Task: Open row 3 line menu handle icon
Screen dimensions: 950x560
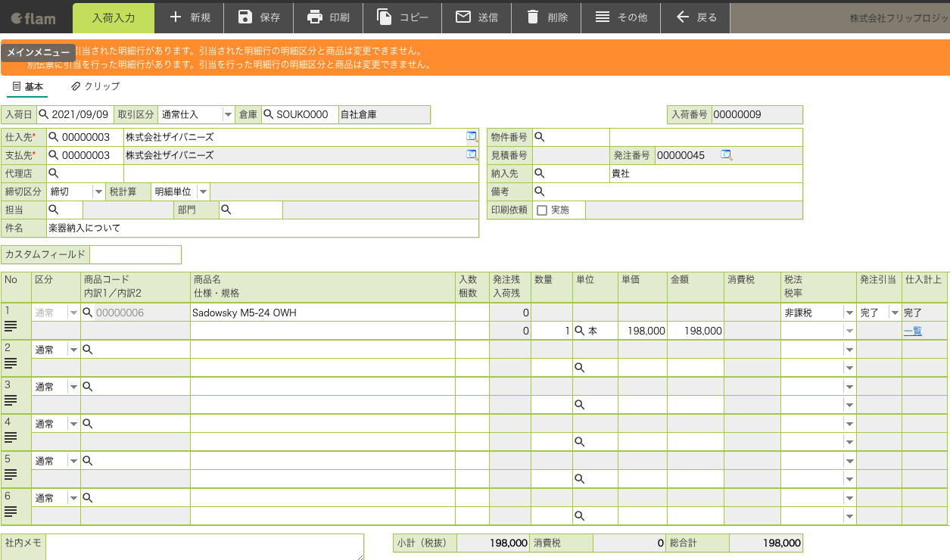Action: pos(11,400)
